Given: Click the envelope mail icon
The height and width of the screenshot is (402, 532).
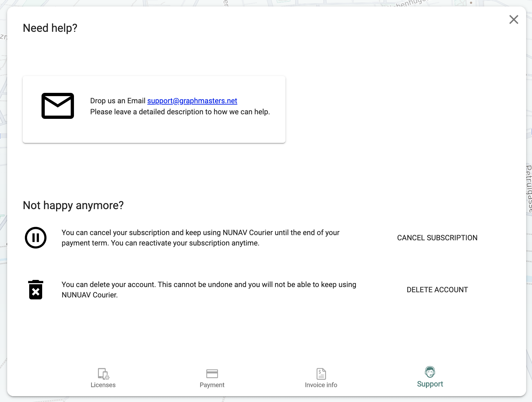Looking at the screenshot, I should pyautogui.click(x=58, y=106).
